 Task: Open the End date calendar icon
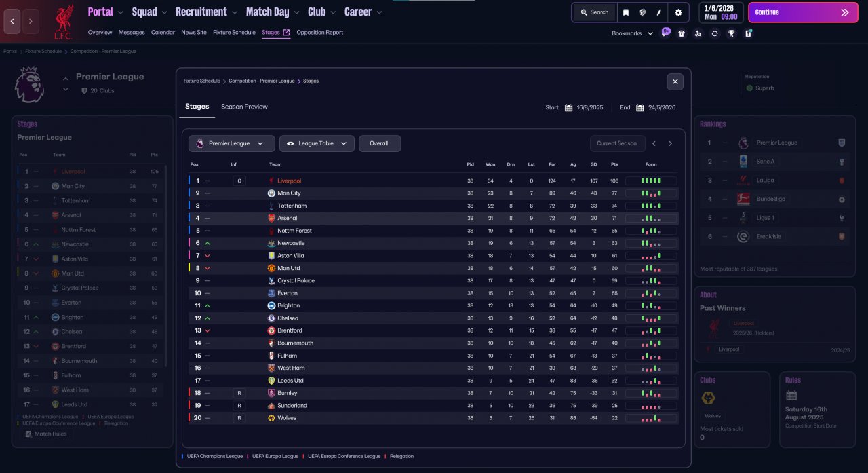click(640, 108)
